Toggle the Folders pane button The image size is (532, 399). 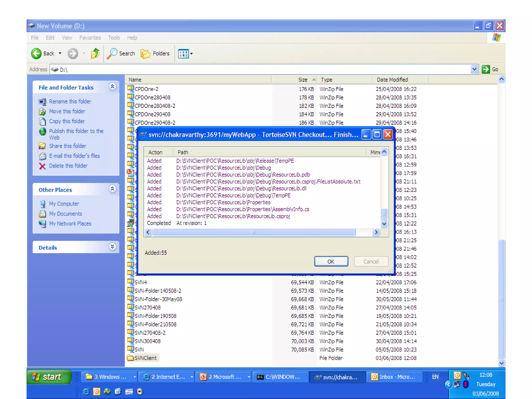[x=155, y=54]
